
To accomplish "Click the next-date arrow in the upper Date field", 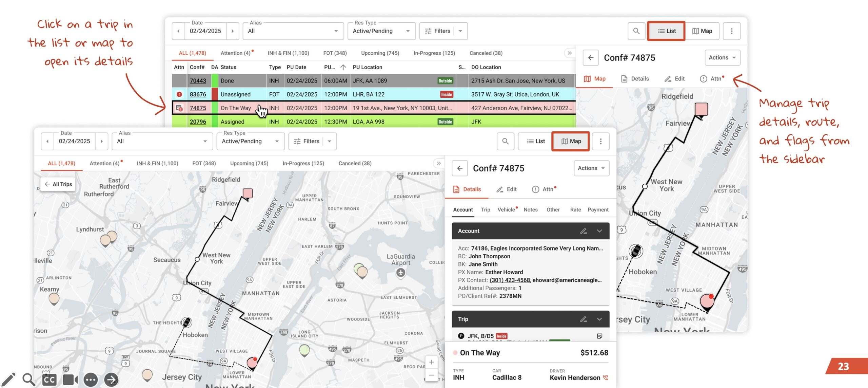I will pyautogui.click(x=233, y=31).
